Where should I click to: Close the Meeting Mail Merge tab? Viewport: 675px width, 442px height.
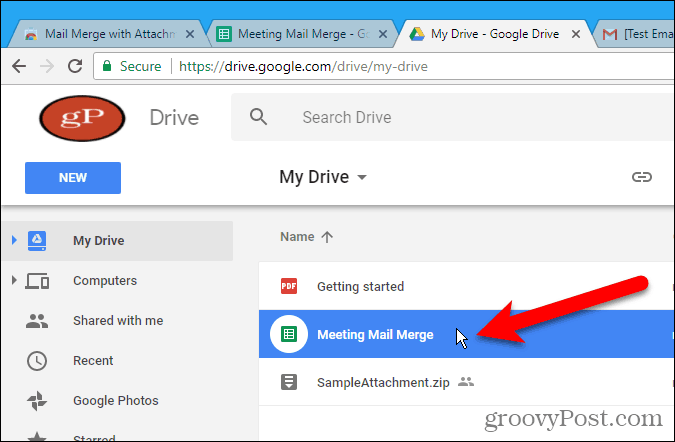tap(382, 34)
